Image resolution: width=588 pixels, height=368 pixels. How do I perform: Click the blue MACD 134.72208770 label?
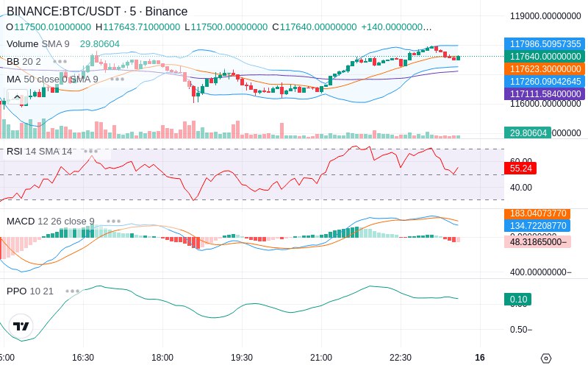537,225
